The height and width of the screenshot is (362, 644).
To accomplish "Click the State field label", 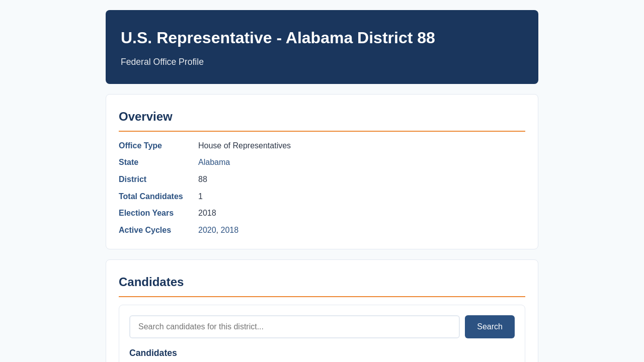I will (x=128, y=162).
